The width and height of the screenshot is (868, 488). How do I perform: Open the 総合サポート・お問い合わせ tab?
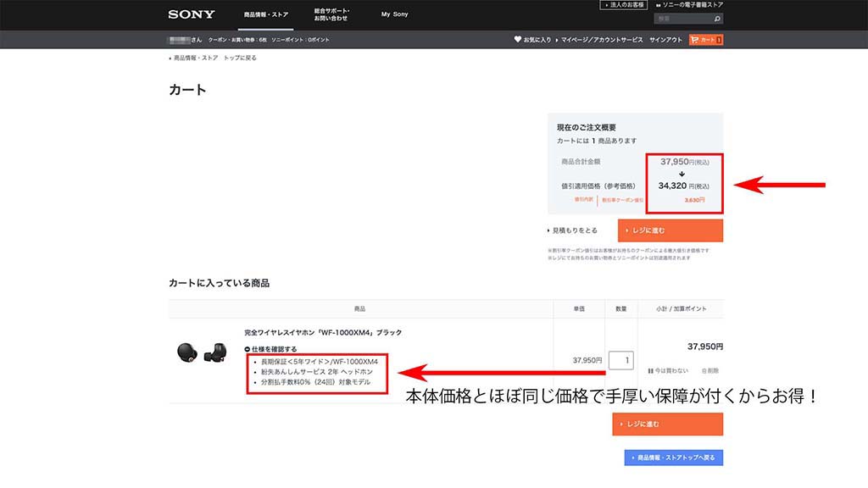click(331, 14)
